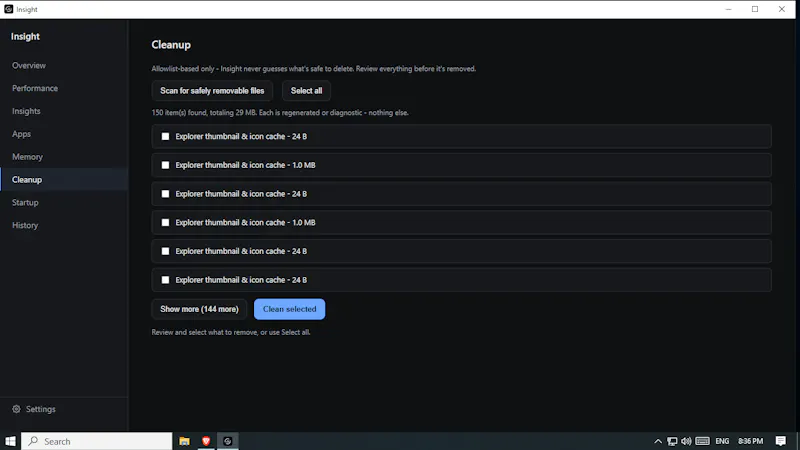Viewport: 800px width, 450px height.
Task: Switch to the Apps page
Action: (x=21, y=134)
